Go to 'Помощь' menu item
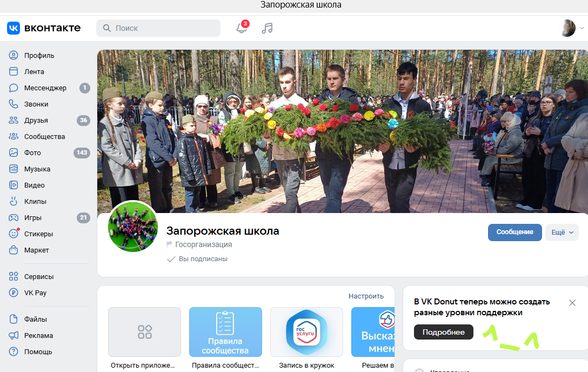Viewport: 588px width, 372px height. (38, 351)
